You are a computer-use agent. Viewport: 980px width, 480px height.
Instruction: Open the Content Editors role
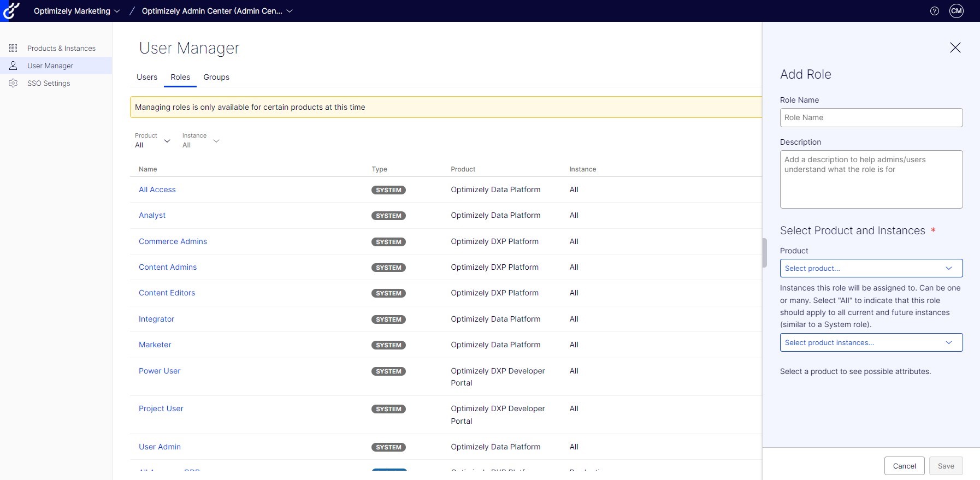click(167, 293)
